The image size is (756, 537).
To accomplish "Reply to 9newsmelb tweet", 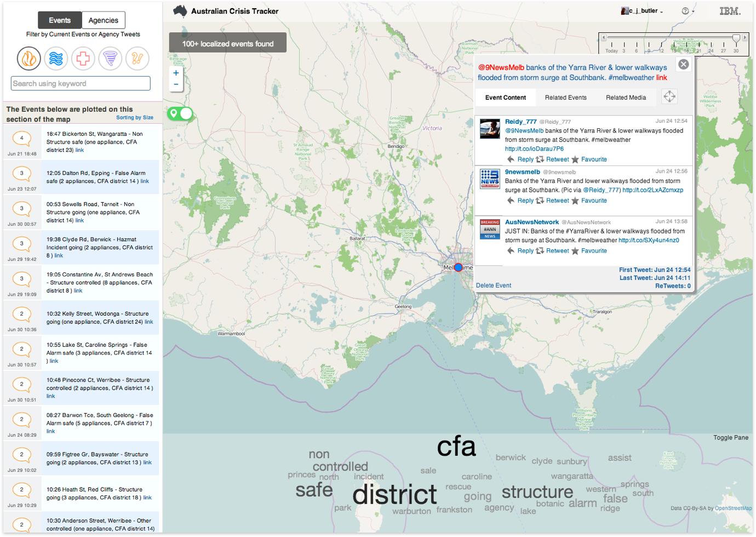I will tap(520, 201).
